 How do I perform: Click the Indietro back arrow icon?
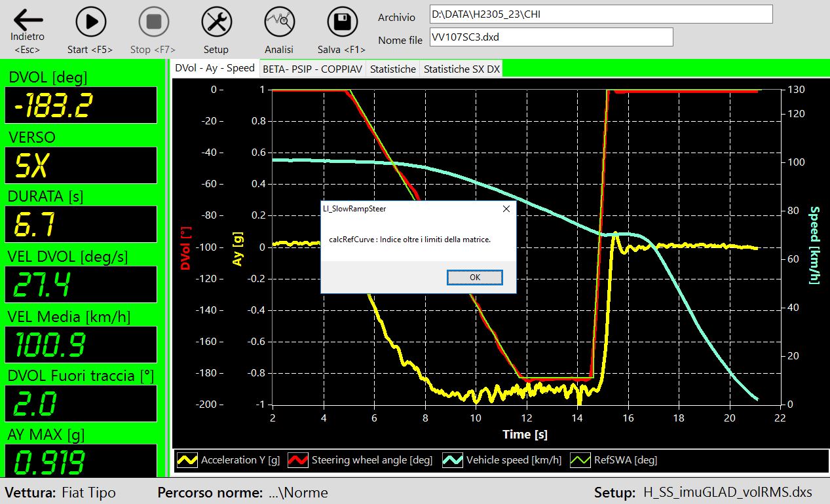[x=28, y=21]
